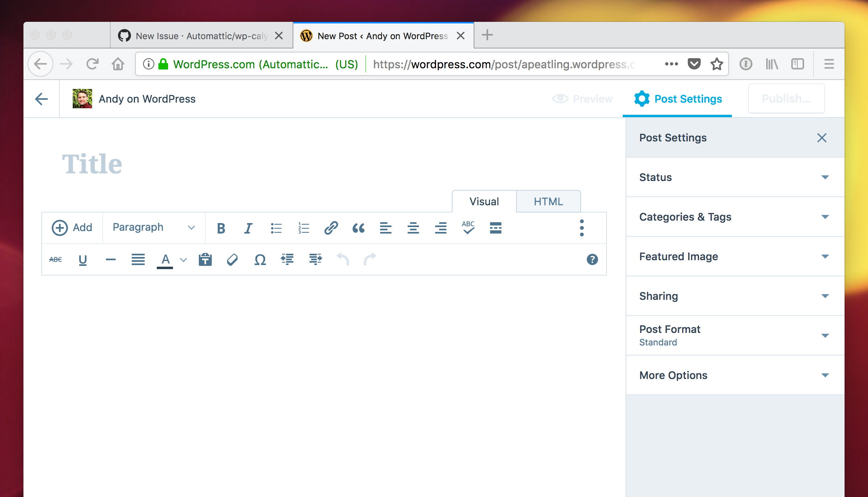Switch to the New Issue GitHub browser tab
The image size is (868, 497).
[201, 36]
